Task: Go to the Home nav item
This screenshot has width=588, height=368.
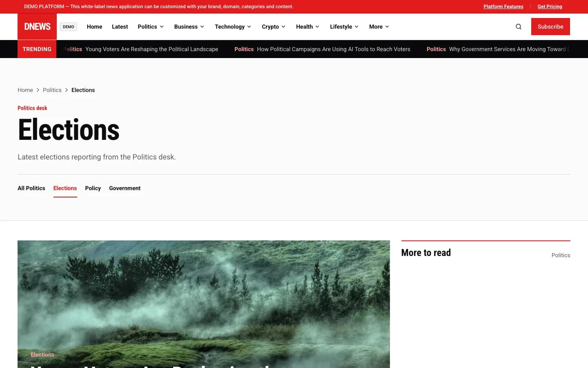Action: click(94, 27)
